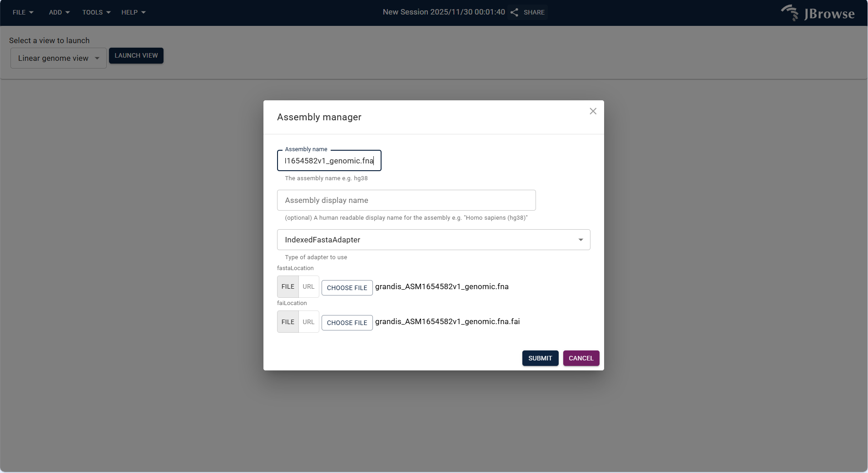The height and width of the screenshot is (473, 868).
Task: Expand the adapter dropdown via its arrow
Action: [580, 240]
